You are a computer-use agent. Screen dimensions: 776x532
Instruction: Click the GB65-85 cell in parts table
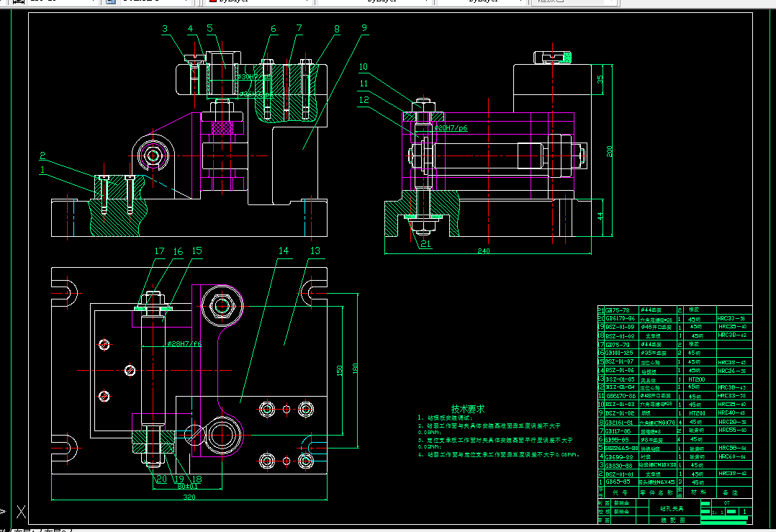coord(618,482)
